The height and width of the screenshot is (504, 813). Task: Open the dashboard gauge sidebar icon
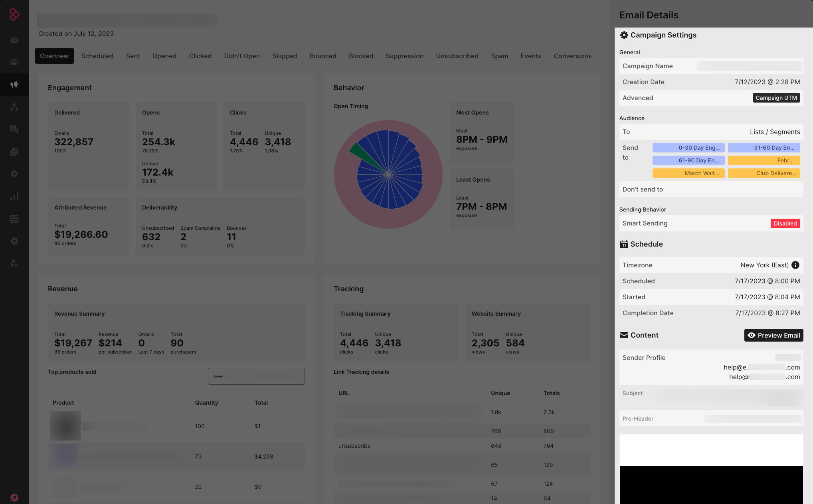[x=14, y=40]
